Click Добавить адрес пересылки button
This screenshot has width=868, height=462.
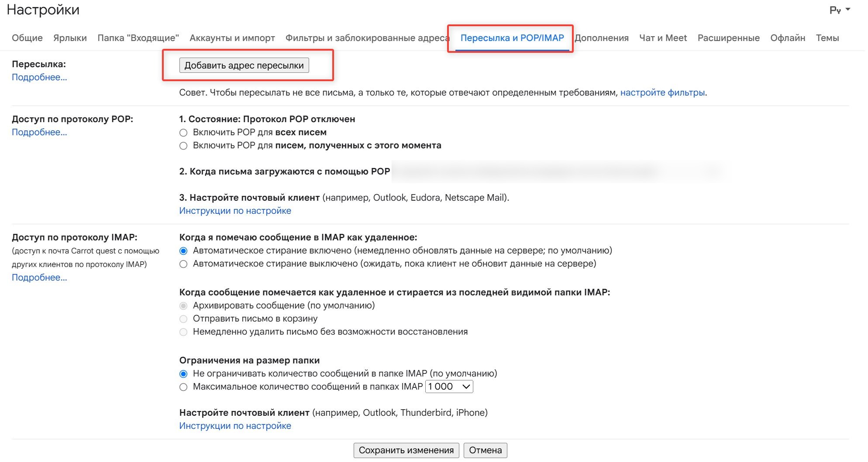point(244,65)
